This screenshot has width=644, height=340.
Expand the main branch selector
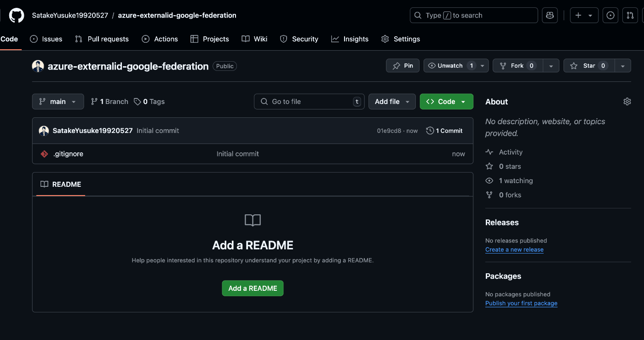coord(58,102)
